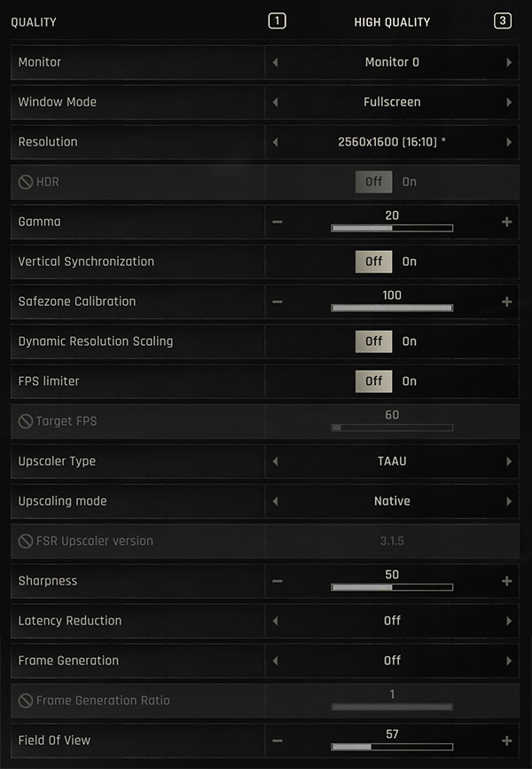Click the Frame Generation Off value
532x769 pixels.
pos(392,661)
